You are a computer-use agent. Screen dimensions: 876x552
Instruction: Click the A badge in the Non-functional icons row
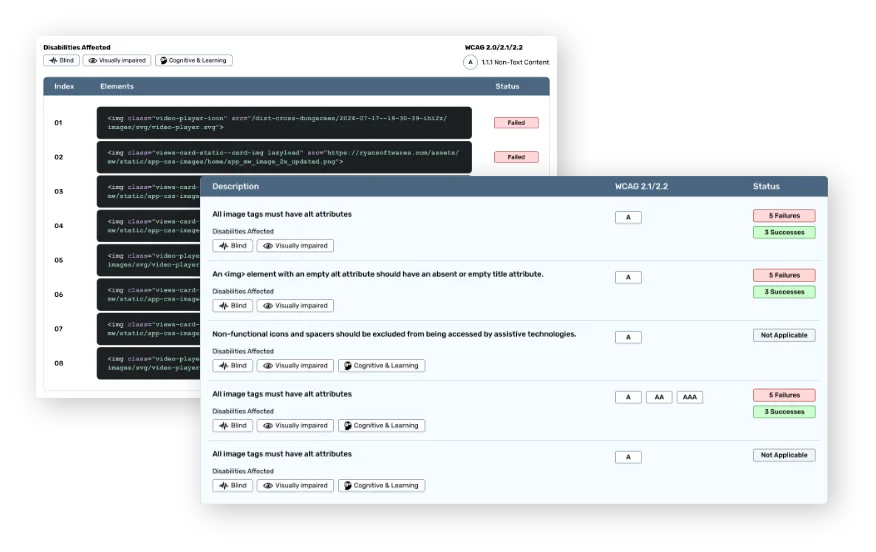point(628,337)
